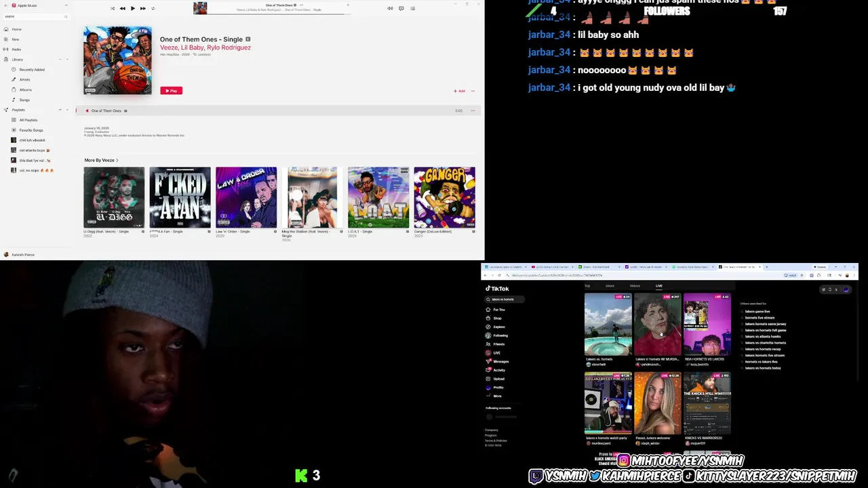Open Albums in the Library
The height and width of the screenshot is (488, 868).
[25, 89]
